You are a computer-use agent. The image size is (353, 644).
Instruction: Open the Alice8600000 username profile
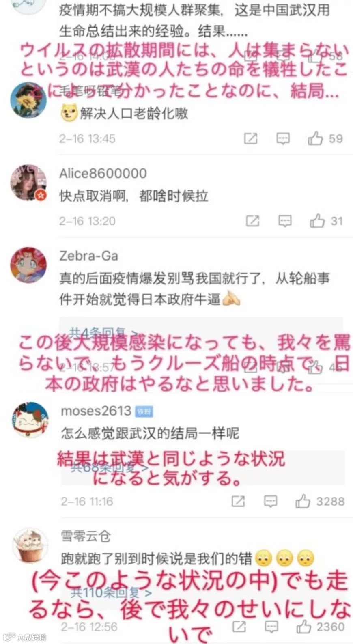tap(103, 173)
